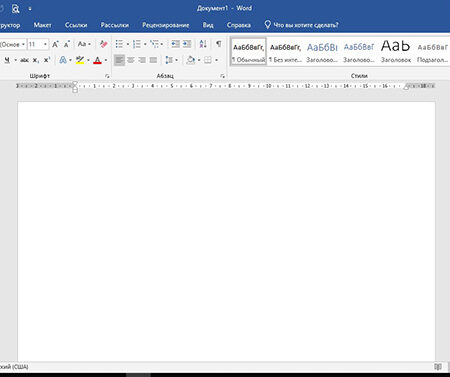The height and width of the screenshot is (377, 450).
Task: Click the numbered list icon
Action: pyautogui.click(x=137, y=44)
